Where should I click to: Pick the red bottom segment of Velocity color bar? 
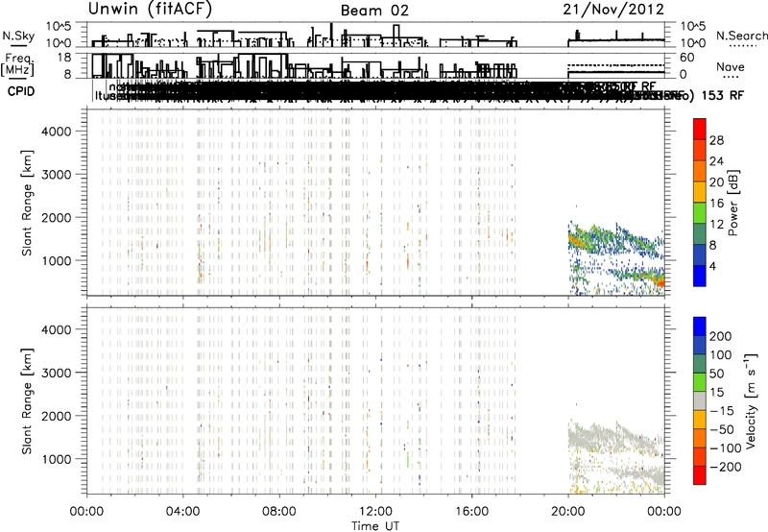700,475
